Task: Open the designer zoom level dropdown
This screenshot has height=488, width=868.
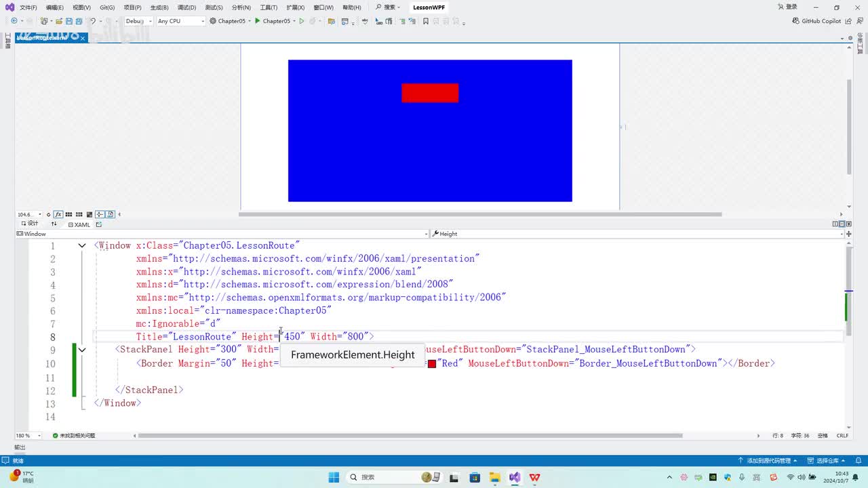Action: [x=30, y=214]
